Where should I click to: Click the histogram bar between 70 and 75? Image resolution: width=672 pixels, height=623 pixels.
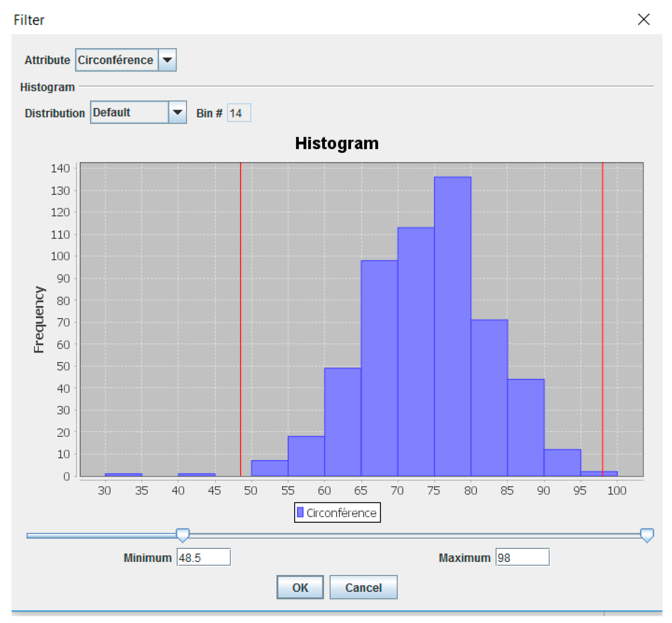pyautogui.click(x=415, y=352)
